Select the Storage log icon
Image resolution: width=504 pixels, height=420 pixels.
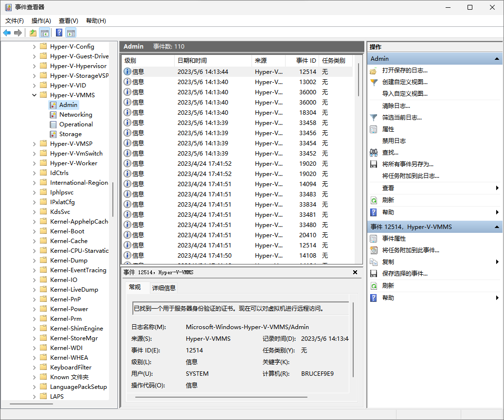click(53, 134)
